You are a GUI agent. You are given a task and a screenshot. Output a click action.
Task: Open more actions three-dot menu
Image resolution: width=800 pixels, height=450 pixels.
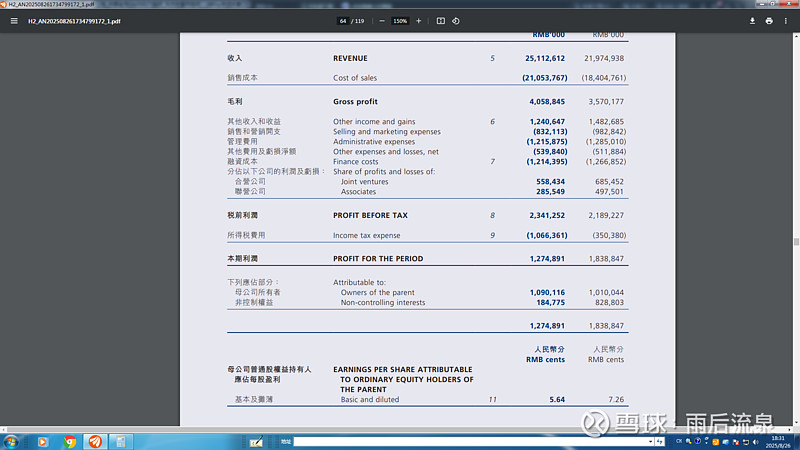pos(786,20)
